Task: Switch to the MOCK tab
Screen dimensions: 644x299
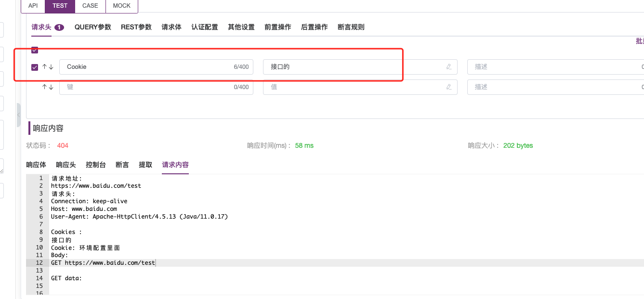Action: 121,6
